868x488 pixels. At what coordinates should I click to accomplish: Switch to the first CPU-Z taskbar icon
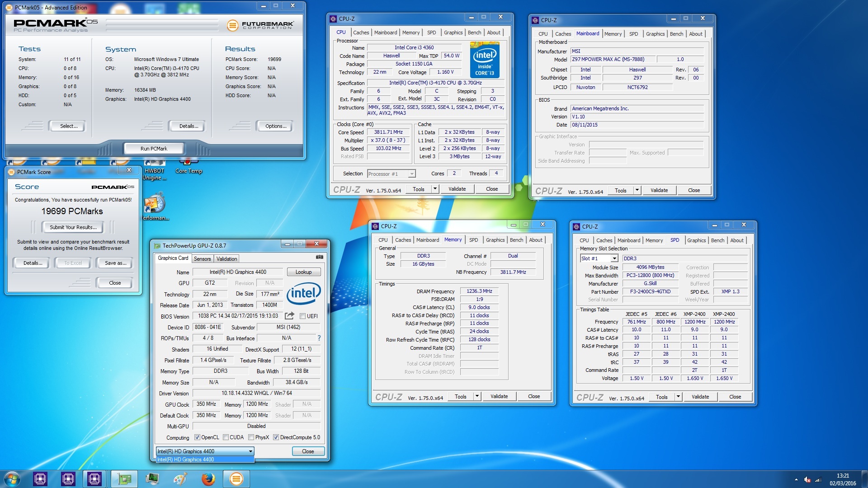40,479
